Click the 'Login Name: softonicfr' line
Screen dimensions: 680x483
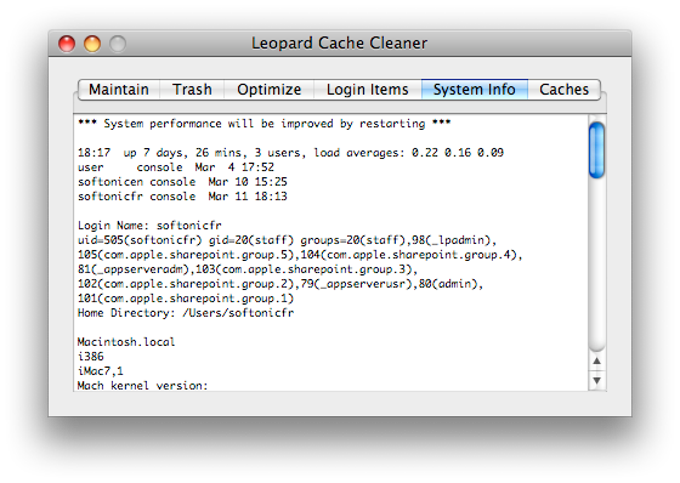[149, 225]
